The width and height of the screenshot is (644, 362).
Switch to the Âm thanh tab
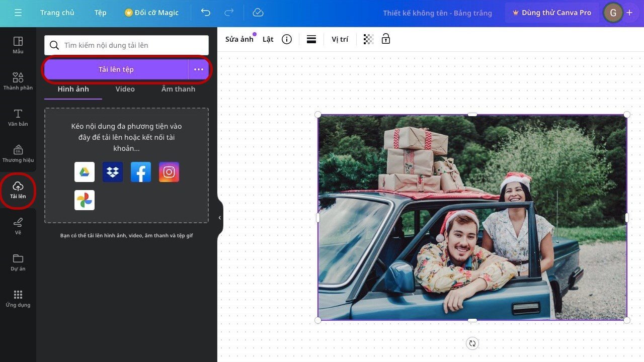(178, 89)
